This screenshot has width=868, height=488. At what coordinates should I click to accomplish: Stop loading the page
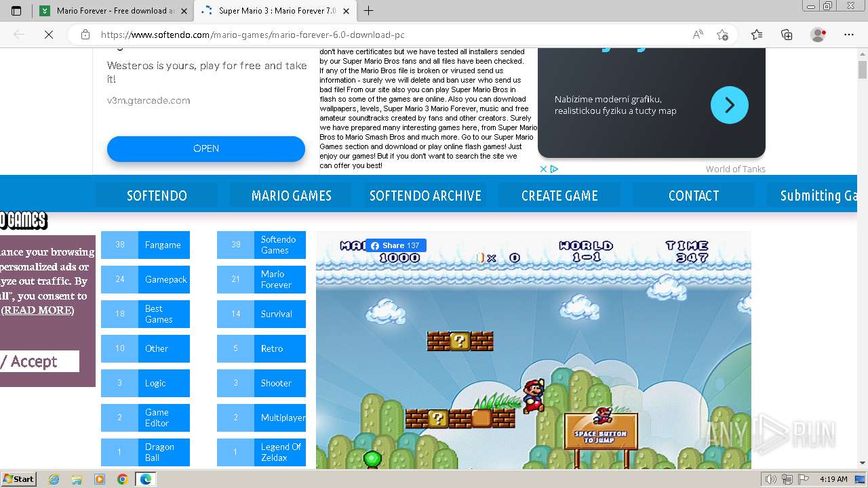point(49,35)
